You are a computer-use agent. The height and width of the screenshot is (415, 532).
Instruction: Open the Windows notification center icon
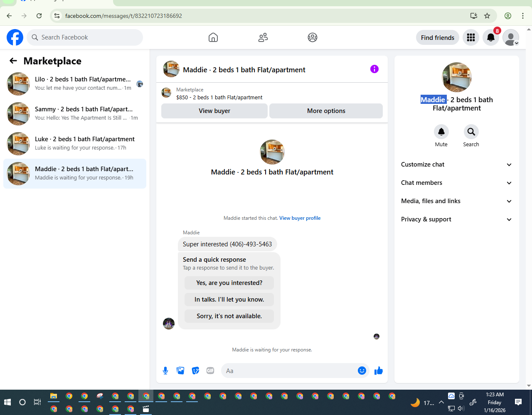[518, 402]
